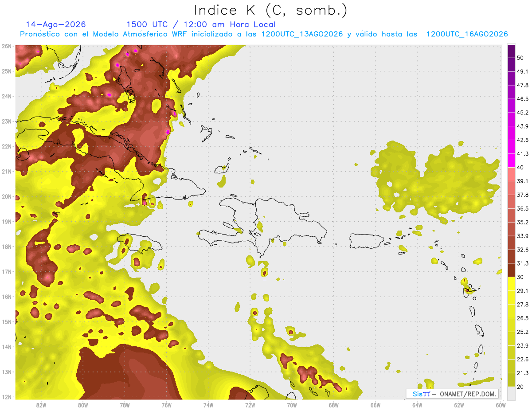
Task: Click the 17N latitude label
Action: [6, 271]
